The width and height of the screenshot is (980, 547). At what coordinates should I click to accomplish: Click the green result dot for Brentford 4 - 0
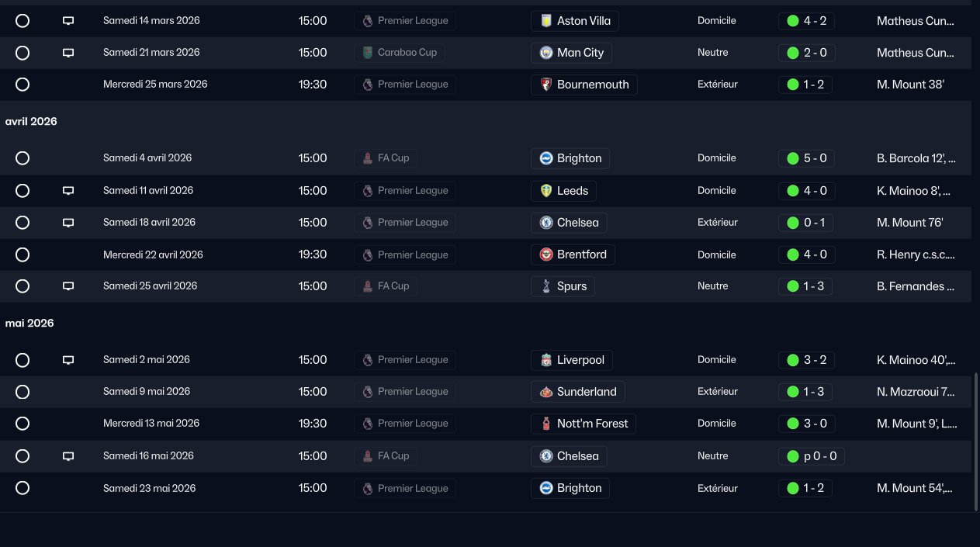792,254
